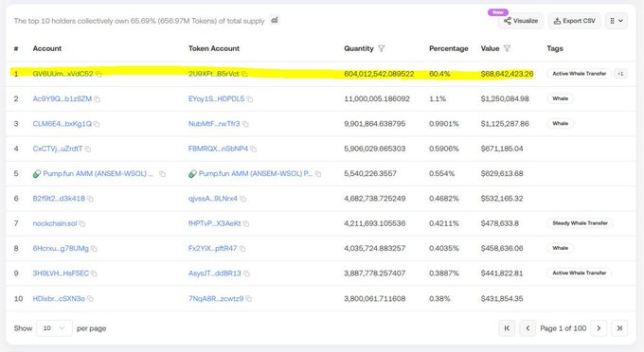Copy account address HDixbr...cSXN3o
Viewport: 644px width, 352px height.
90,299
